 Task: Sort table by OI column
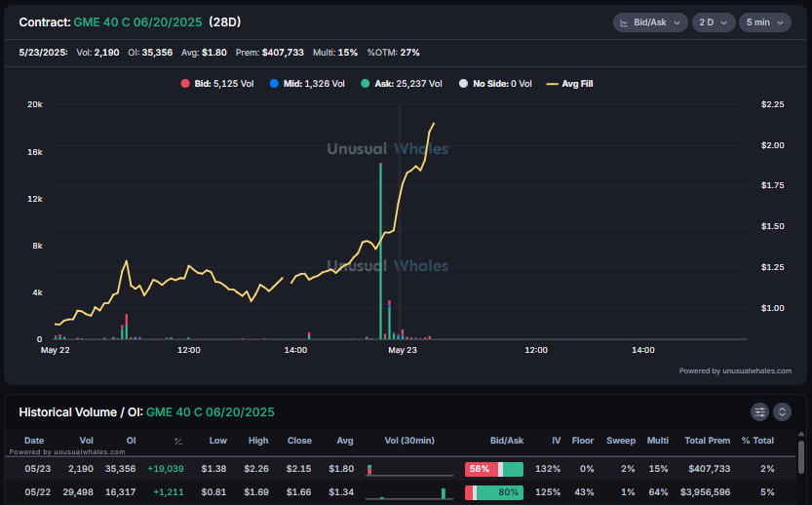(131, 441)
